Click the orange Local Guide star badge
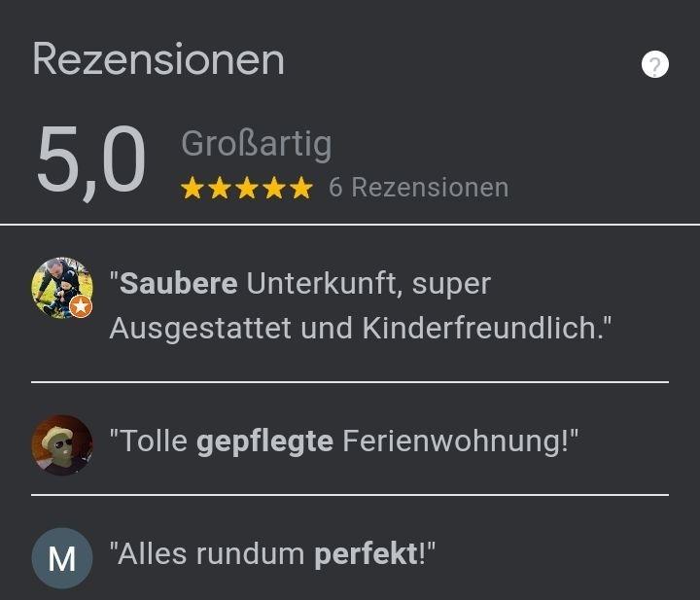The height and width of the screenshot is (600, 700). click(x=81, y=307)
